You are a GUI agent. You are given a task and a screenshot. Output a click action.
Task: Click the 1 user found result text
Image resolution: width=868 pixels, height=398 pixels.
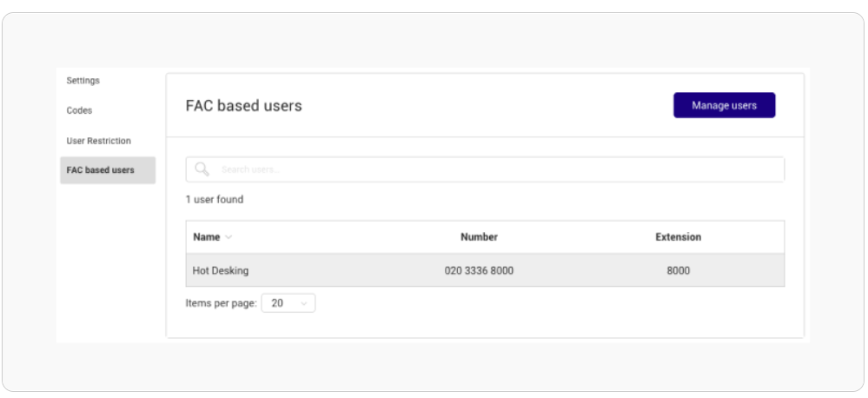pos(215,200)
